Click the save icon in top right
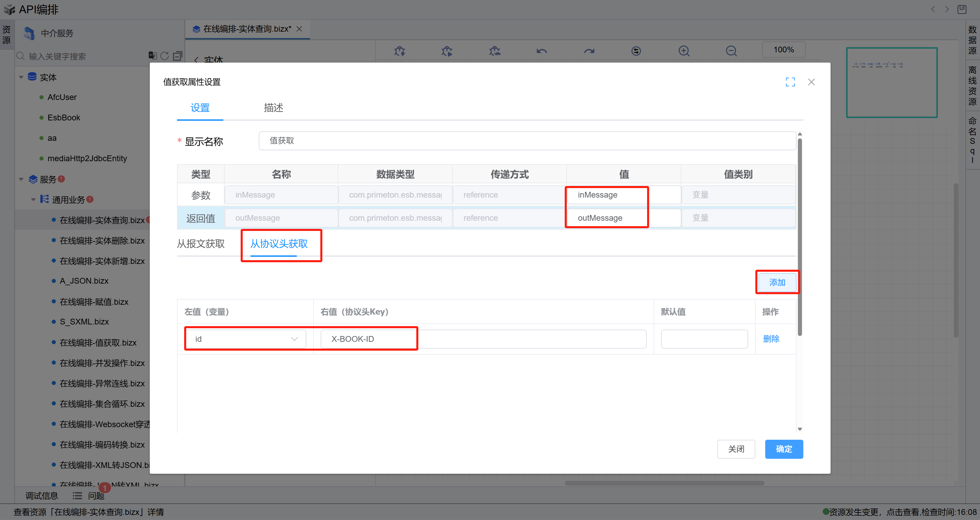 coord(961,9)
